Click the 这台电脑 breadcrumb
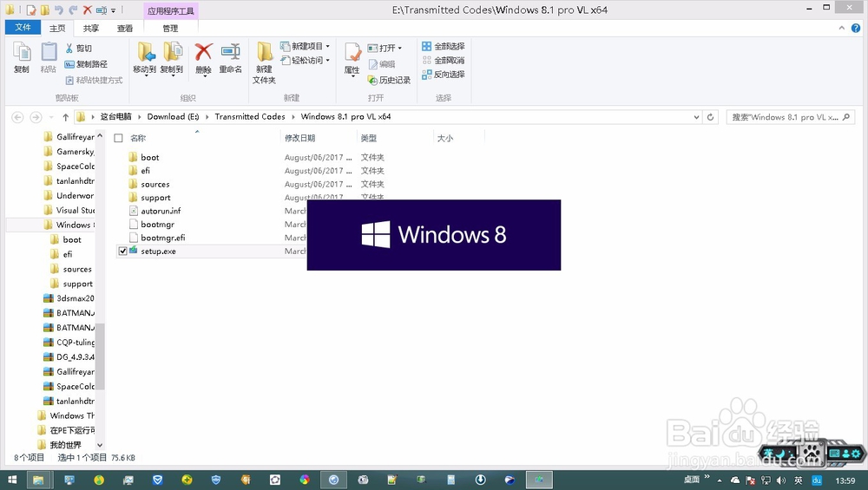The image size is (868, 490). [x=115, y=117]
